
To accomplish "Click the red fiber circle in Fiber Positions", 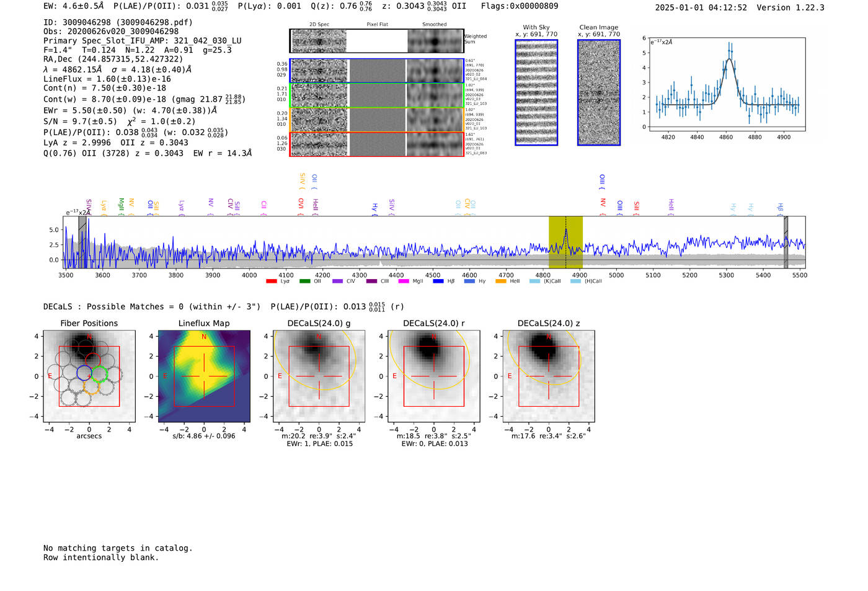I will tap(92, 360).
